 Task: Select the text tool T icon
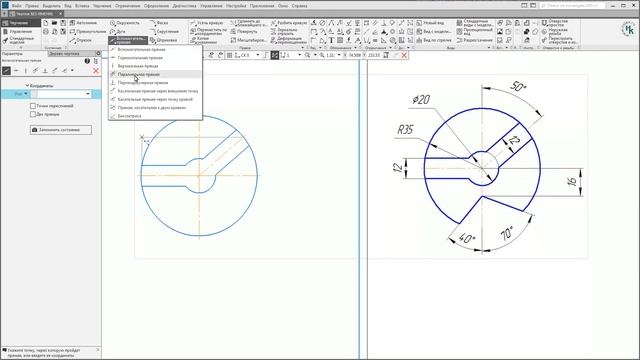pos(331,40)
